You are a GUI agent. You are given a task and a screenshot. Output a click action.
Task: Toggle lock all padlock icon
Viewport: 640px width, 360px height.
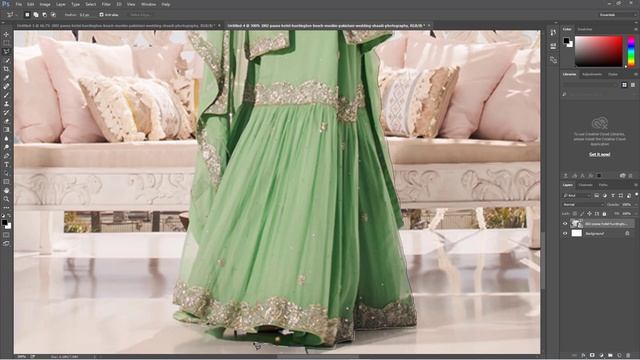coord(604,213)
